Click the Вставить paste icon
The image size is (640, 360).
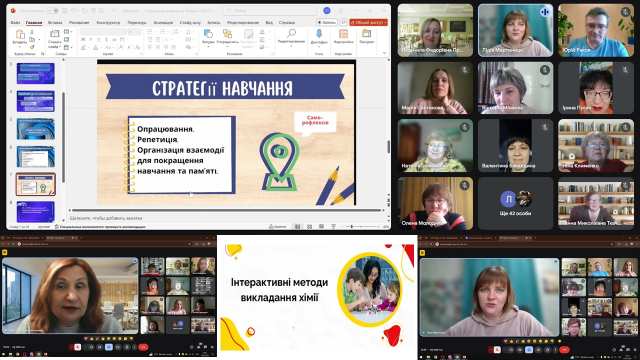tap(20, 37)
